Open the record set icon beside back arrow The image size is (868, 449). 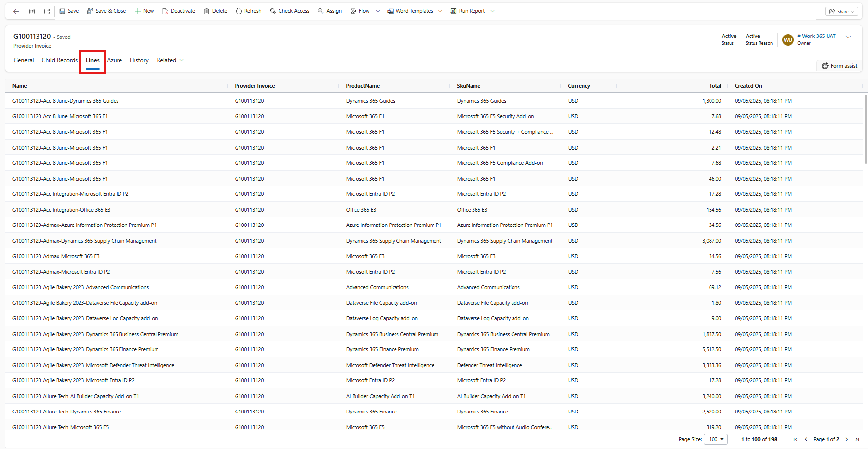[x=32, y=11]
